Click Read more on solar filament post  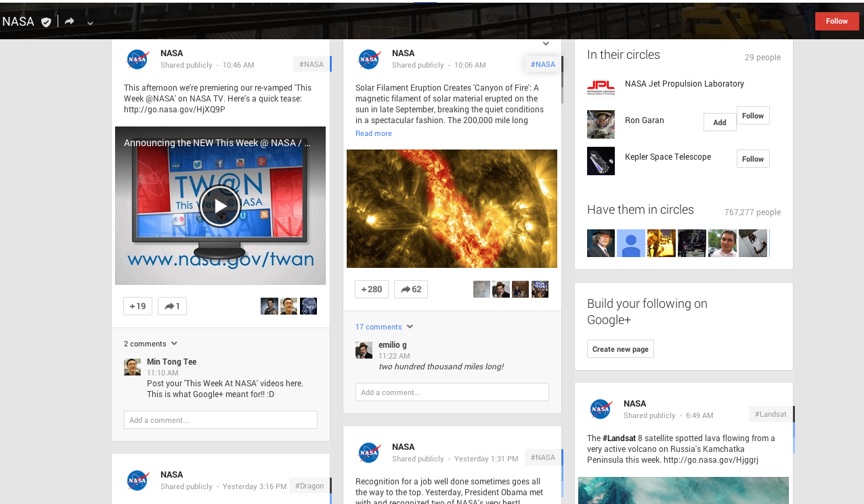374,134
